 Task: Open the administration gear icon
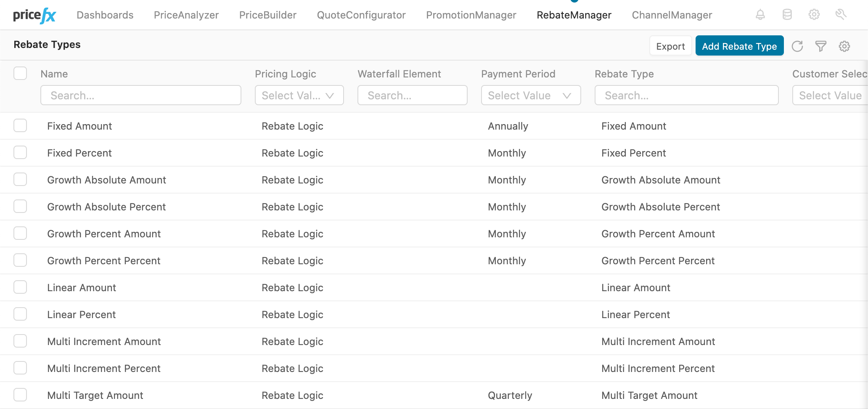tap(814, 14)
